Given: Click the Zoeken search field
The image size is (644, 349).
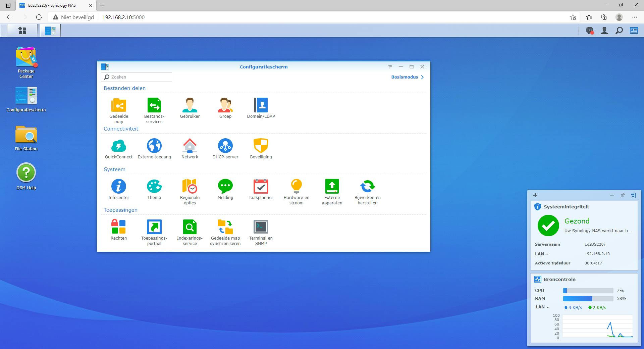Looking at the screenshot, I should [137, 77].
